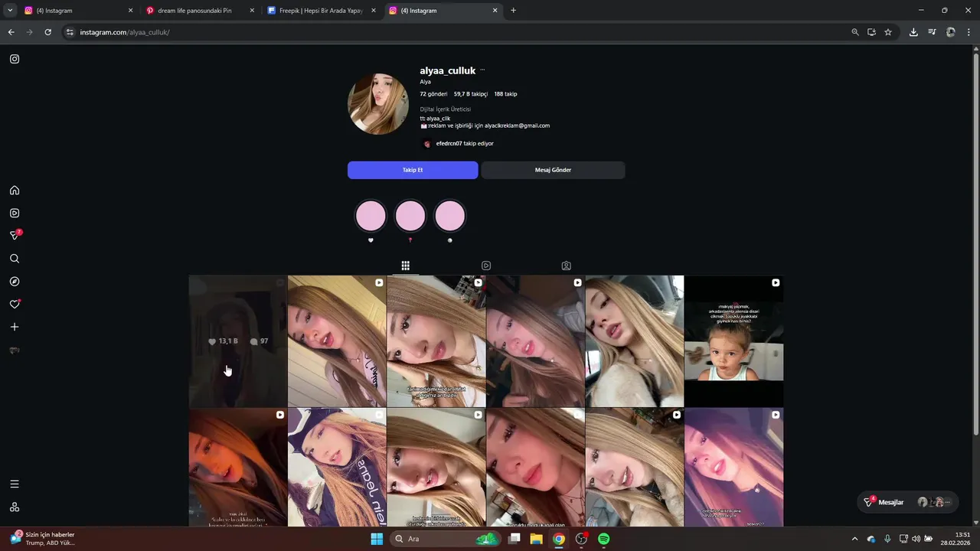
Task: Close the Freepik tab
Action: 374,11
